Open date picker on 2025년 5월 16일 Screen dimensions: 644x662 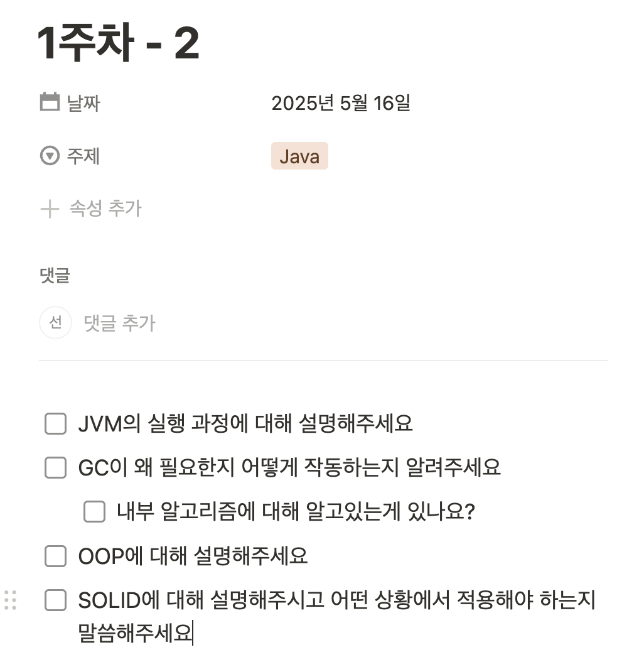tap(341, 103)
